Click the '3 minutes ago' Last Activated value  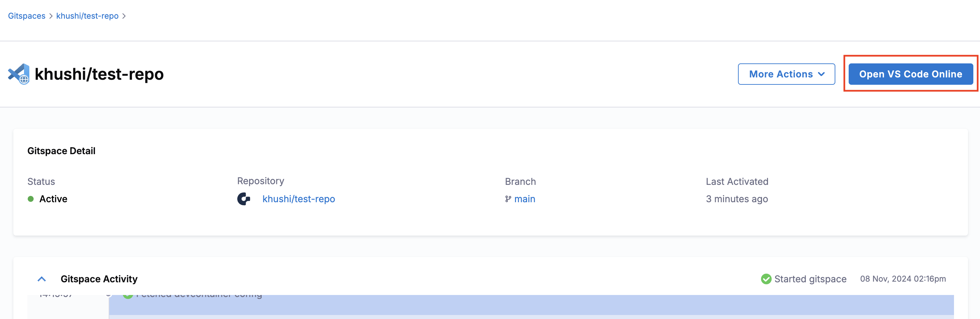(x=737, y=199)
